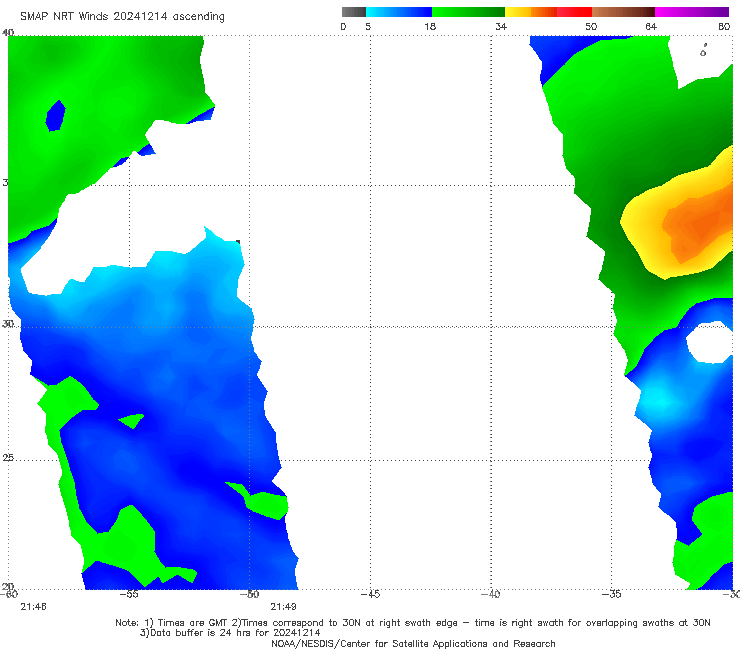Click the white data gap inside the right swath near 30N
Image resolution: width=740 pixels, height=650 pixels.
click(x=710, y=342)
